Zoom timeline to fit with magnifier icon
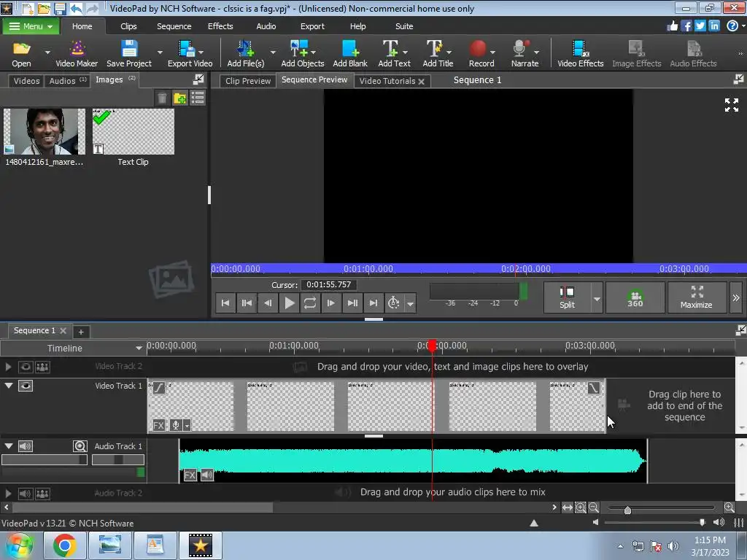The height and width of the screenshot is (560, 747). pyautogui.click(x=580, y=507)
